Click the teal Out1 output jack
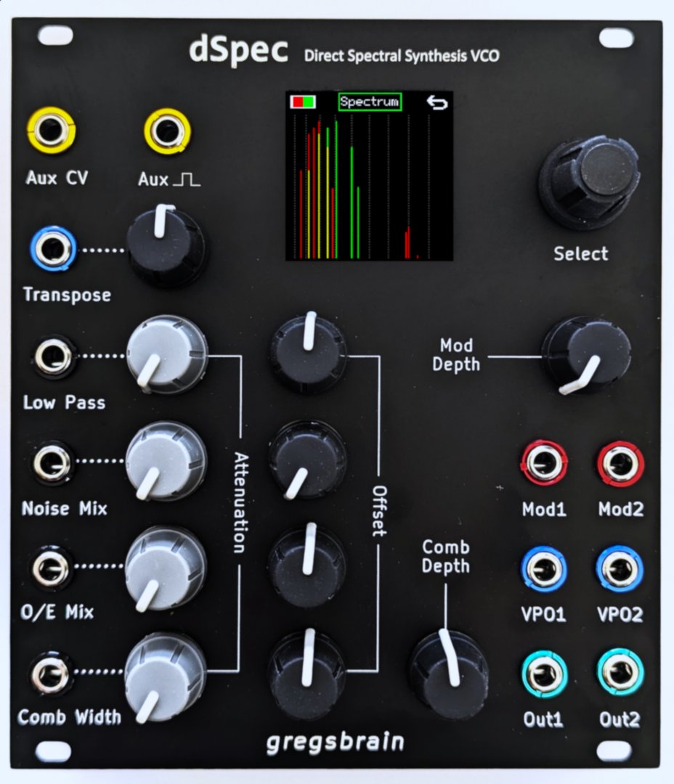The height and width of the screenshot is (784, 674). click(x=543, y=674)
